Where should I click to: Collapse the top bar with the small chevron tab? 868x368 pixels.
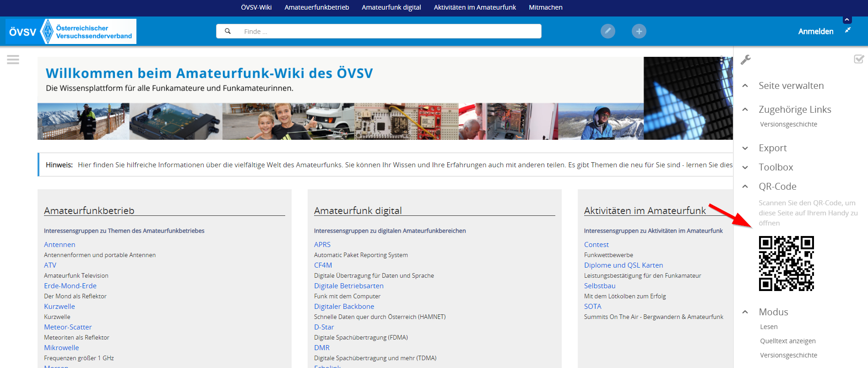tap(847, 20)
